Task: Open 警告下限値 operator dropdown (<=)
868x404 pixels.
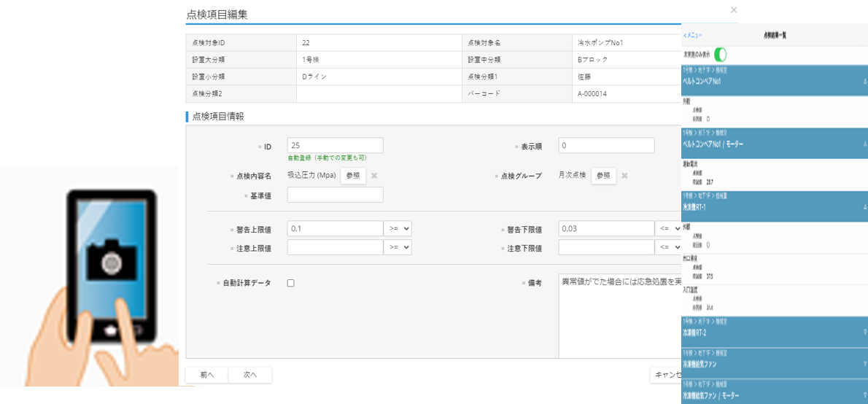Action: [668, 228]
